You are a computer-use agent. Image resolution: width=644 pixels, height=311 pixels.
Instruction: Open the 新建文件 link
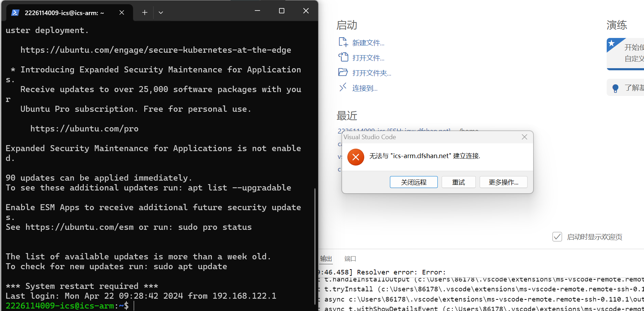pyautogui.click(x=368, y=43)
